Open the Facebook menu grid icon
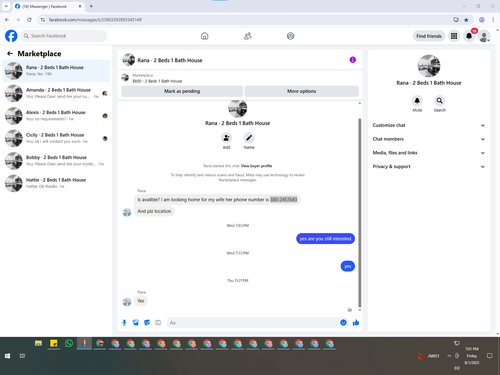 coord(454,36)
